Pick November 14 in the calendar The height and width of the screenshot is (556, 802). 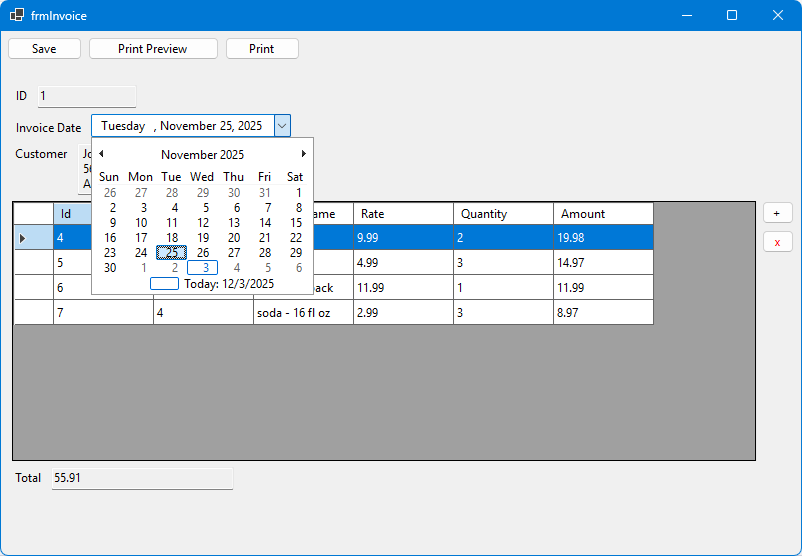point(265,223)
